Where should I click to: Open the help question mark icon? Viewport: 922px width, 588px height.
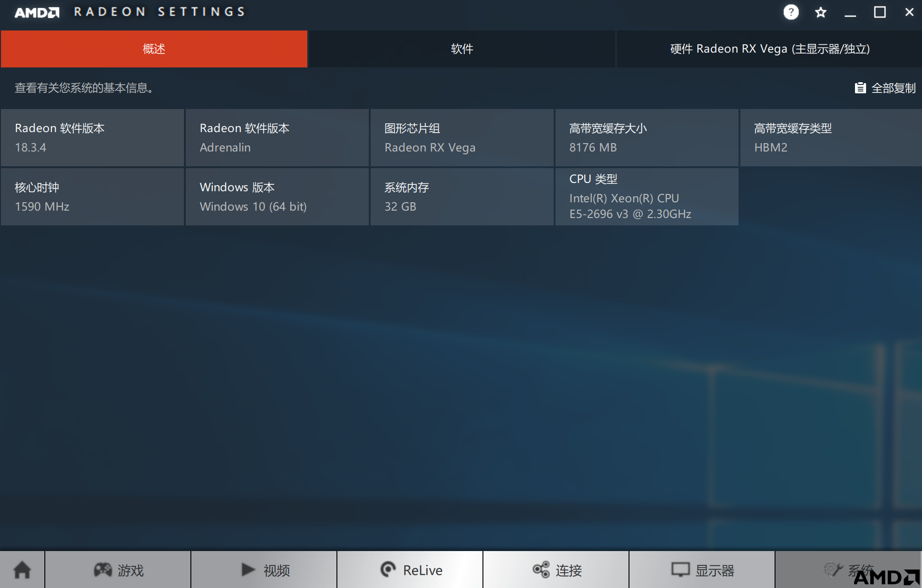pyautogui.click(x=791, y=12)
